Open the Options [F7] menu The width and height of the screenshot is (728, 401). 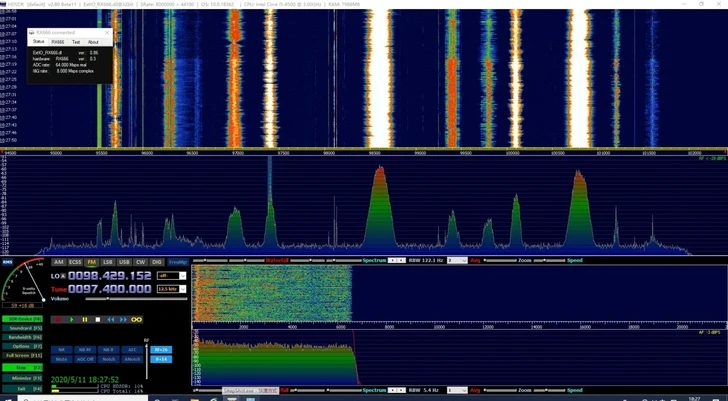tap(22, 346)
